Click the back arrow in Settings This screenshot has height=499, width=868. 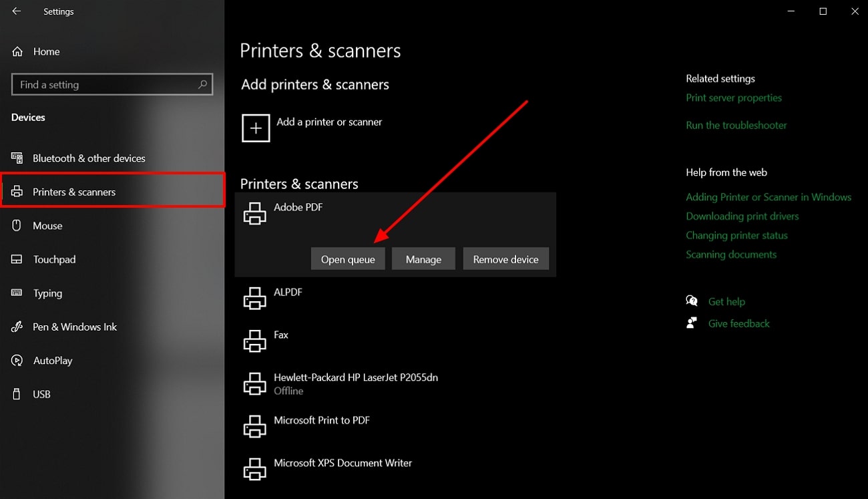click(17, 11)
